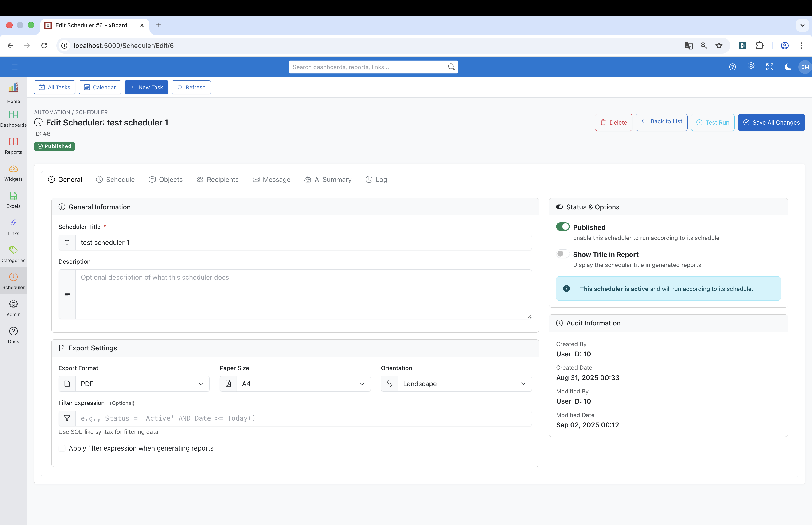This screenshot has width=812, height=525.
Task: Open Categories from the sidebar
Action: coord(13,254)
